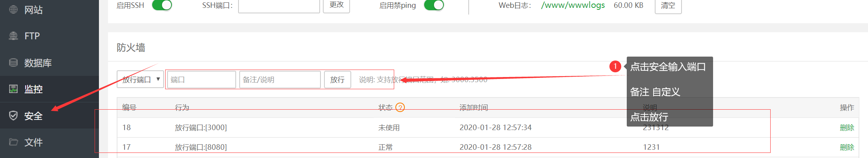Image resolution: width=868 pixels, height=158 pixels.
Task: Click the orange 状态 help question icon
Action: (x=400, y=107)
